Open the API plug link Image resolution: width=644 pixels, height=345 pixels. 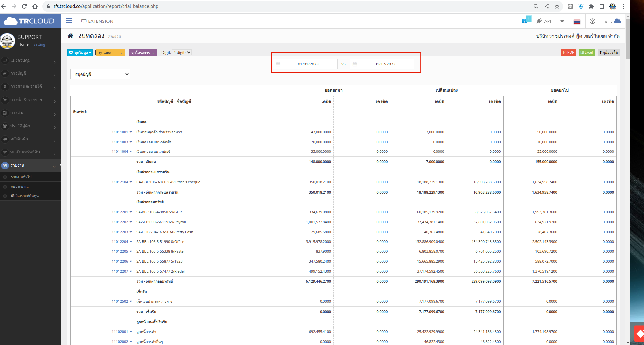tap(544, 21)
